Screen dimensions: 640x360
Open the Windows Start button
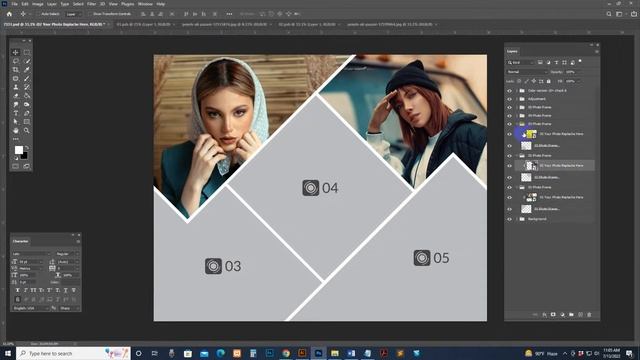(x=8, y=353)
